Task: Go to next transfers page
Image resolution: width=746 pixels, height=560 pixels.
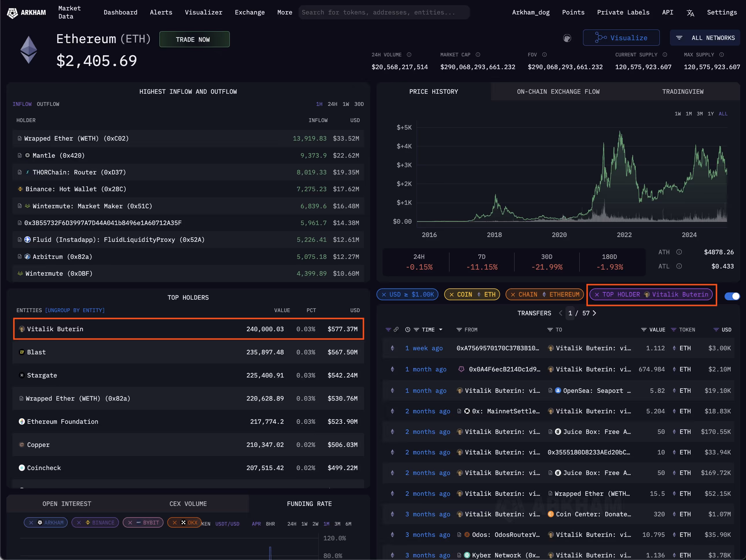Action: click(x=594, y=313)
